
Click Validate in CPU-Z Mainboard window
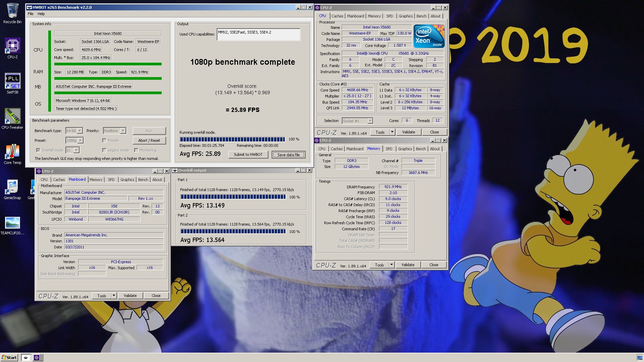[130, 296]
